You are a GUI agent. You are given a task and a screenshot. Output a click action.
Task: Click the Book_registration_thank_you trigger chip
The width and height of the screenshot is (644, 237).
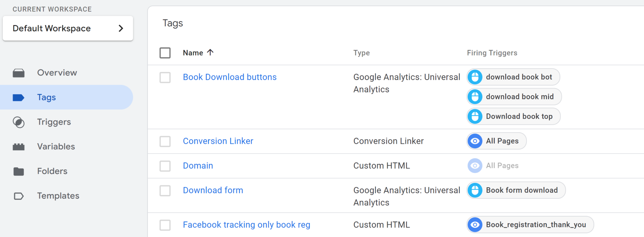pos(530,225)
